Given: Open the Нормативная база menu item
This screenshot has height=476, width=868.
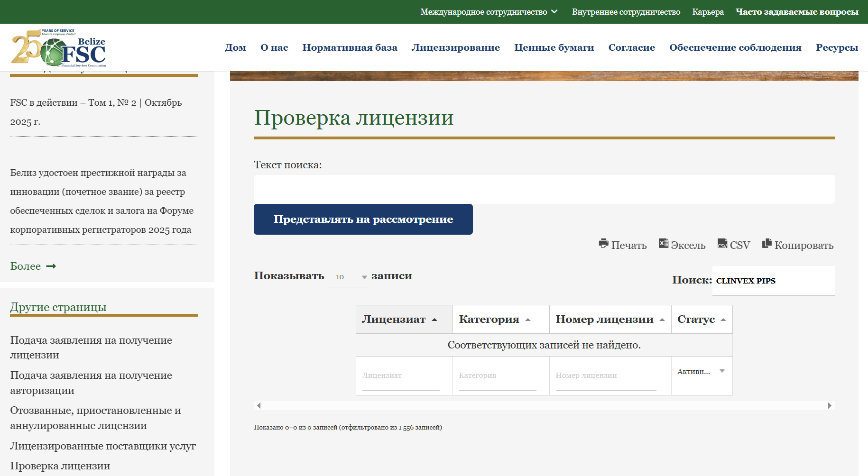Looking at the screenshot, I should [350, 48].
